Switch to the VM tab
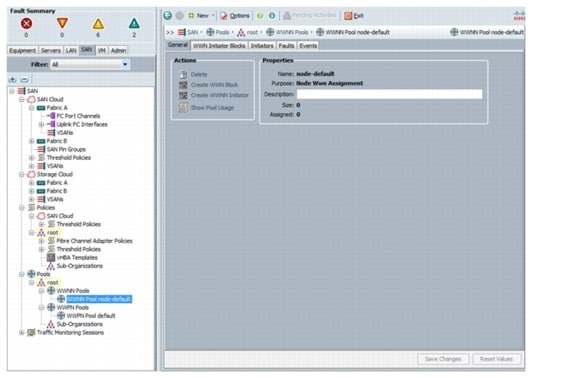This screenshot has width=576, height=378. pyautogui.click(x=102, y=50)
